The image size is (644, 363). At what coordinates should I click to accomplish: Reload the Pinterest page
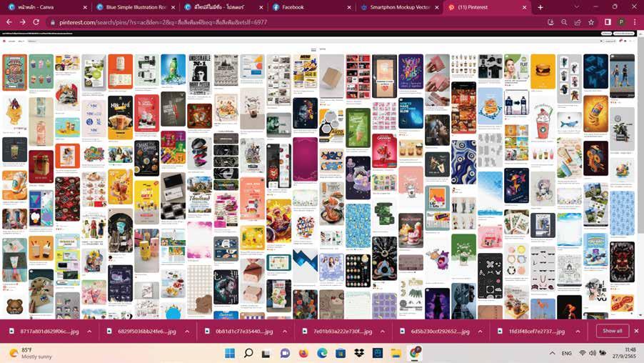(x=36, y=22)
